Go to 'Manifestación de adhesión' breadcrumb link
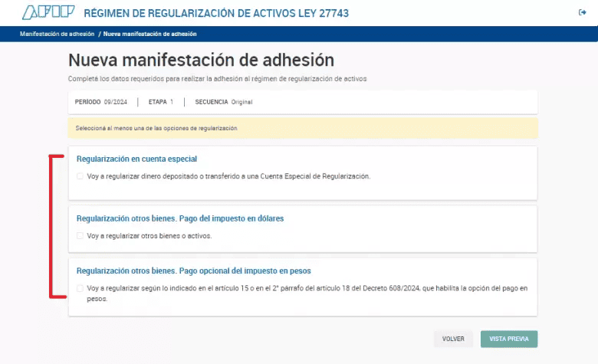The image size is (598, 364). coord(57,34)
